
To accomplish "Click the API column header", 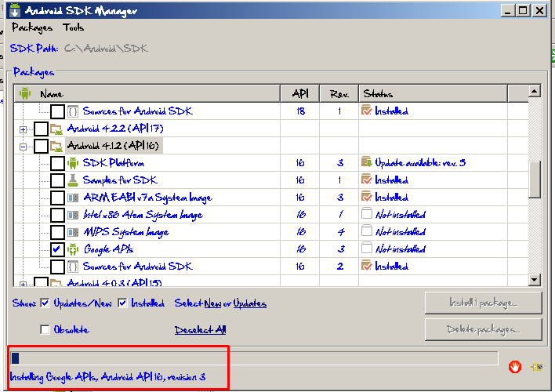I will (300, 94).
